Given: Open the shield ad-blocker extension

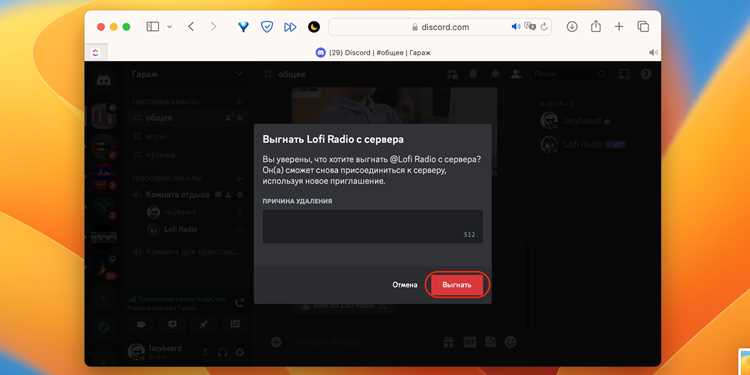Looking at the screenshot, I should point(266,27).
